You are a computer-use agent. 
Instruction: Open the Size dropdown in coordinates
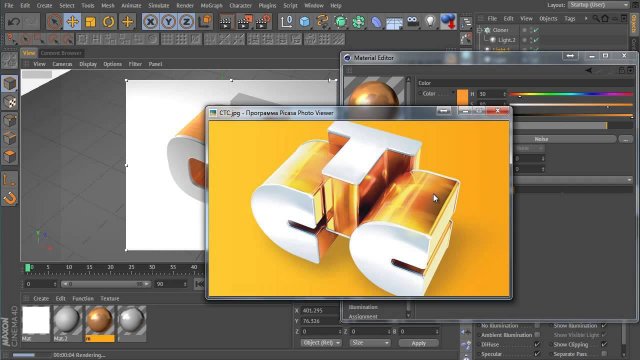tap(370, 343)
